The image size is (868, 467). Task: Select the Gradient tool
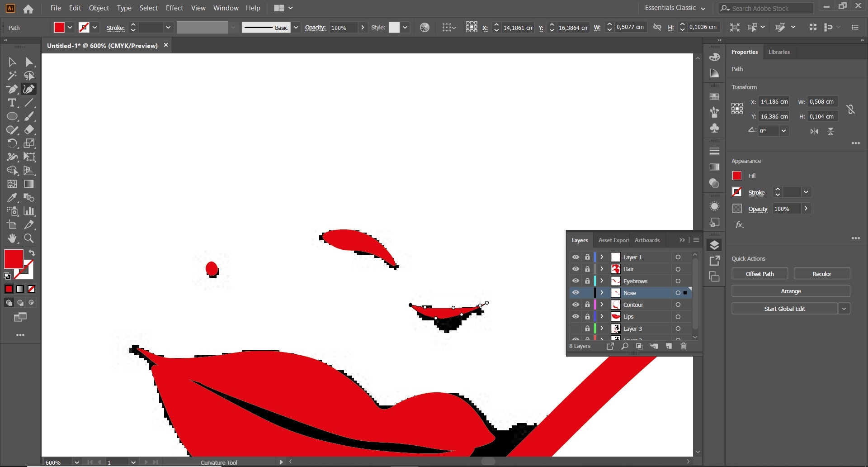click(29, 184)
